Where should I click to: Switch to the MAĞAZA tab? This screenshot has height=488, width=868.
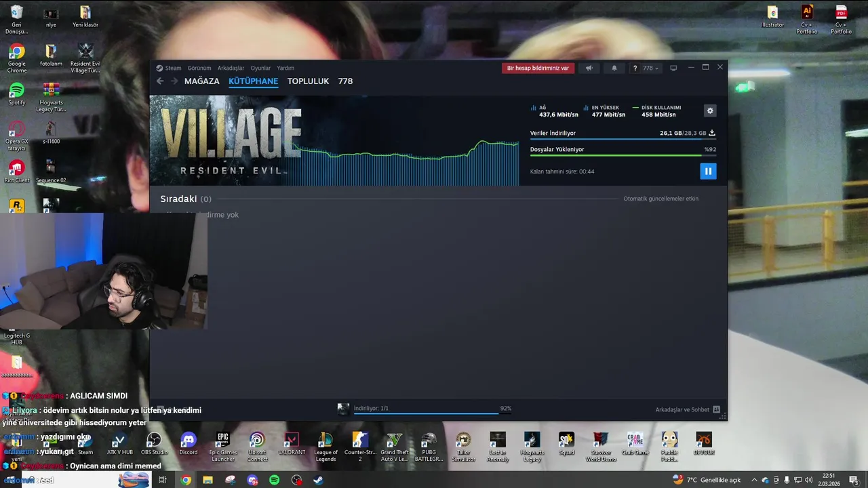202,81
